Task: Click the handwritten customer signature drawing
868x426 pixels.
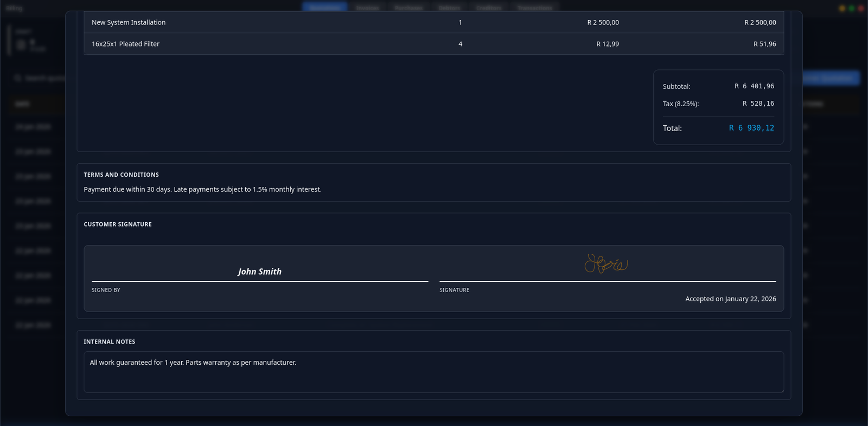Action: pos(606,264)
